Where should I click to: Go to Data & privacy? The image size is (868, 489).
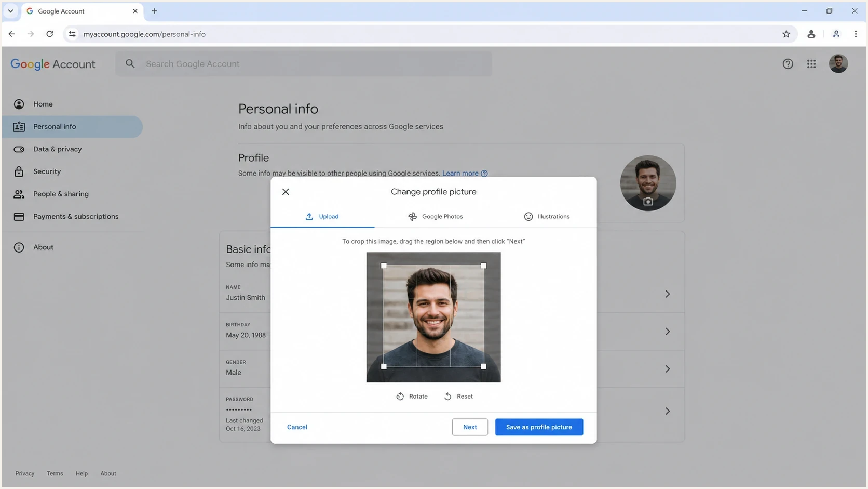(72, 149)
